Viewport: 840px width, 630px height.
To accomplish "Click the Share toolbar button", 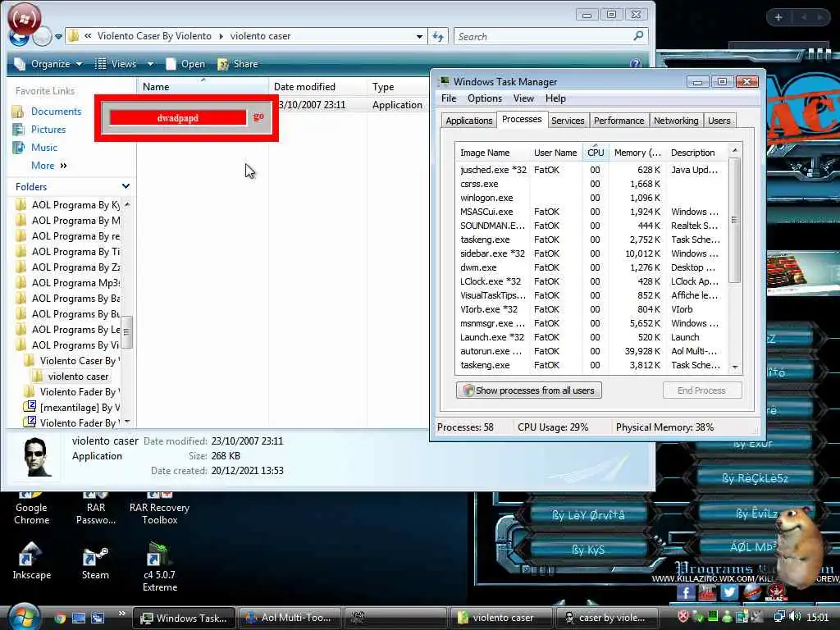I will coord(238,64).
